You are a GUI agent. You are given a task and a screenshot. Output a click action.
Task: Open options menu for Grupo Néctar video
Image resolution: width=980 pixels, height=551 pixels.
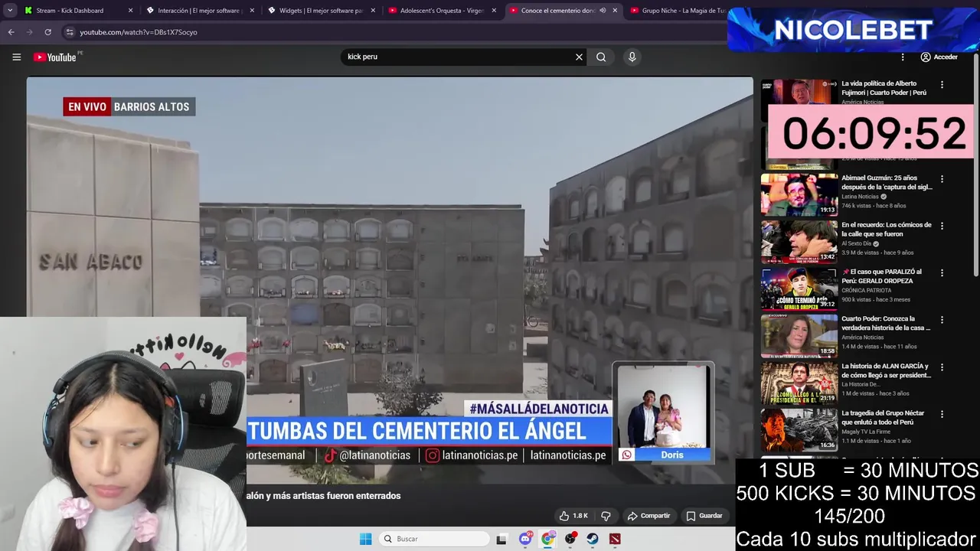click(x=942, y=413)
